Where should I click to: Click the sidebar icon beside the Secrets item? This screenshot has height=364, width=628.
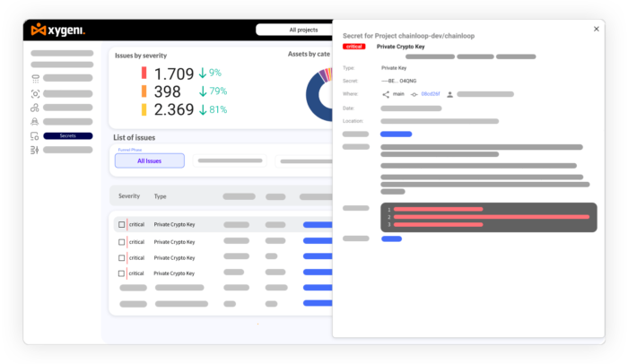coord(35,136)
